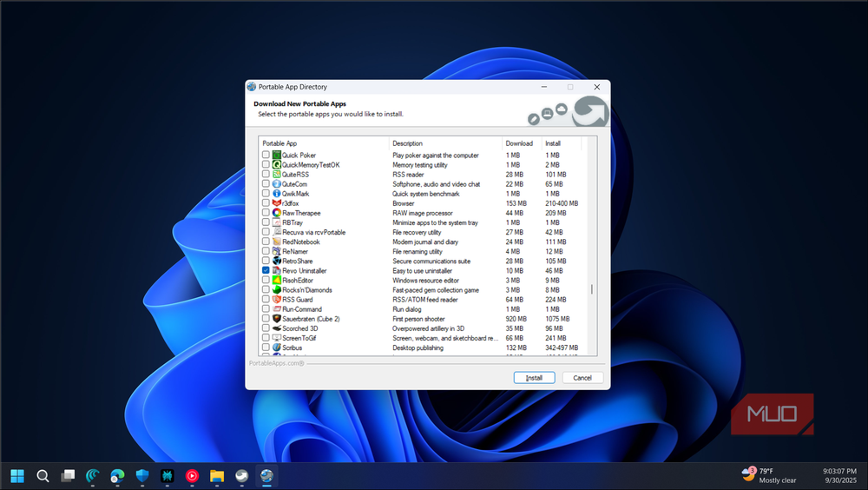Image resolution: width=868 pixels, height=490 pixels.
Task: Select the RetroShare row name
Action: (x=297, y=262)
